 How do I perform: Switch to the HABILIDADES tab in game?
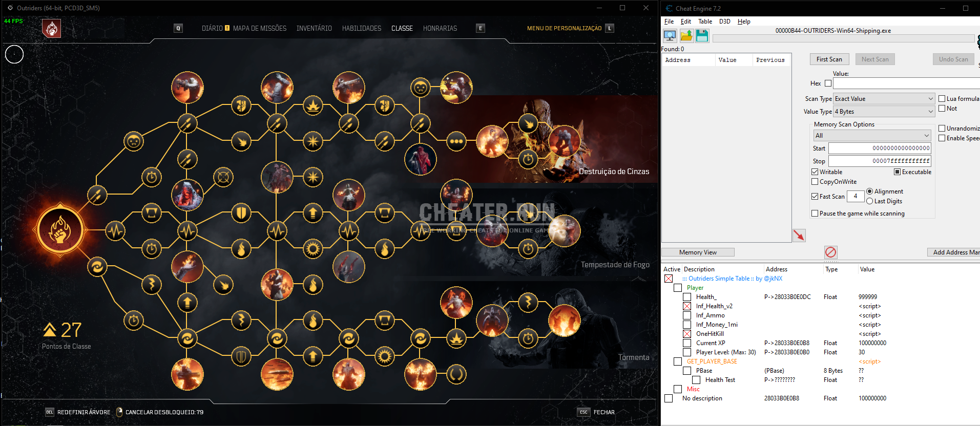[362, 28]
